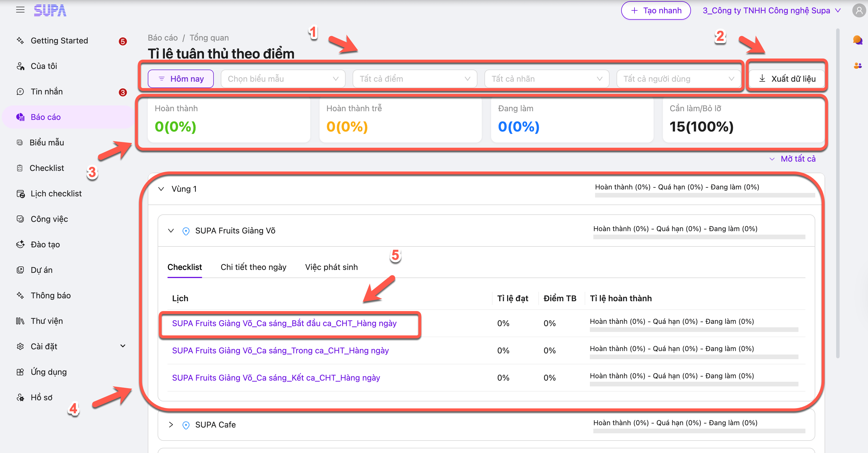Click the Bắt đầu ca row progress bar
The width and height of the screenshot is (868, 453).
point(694,330)
